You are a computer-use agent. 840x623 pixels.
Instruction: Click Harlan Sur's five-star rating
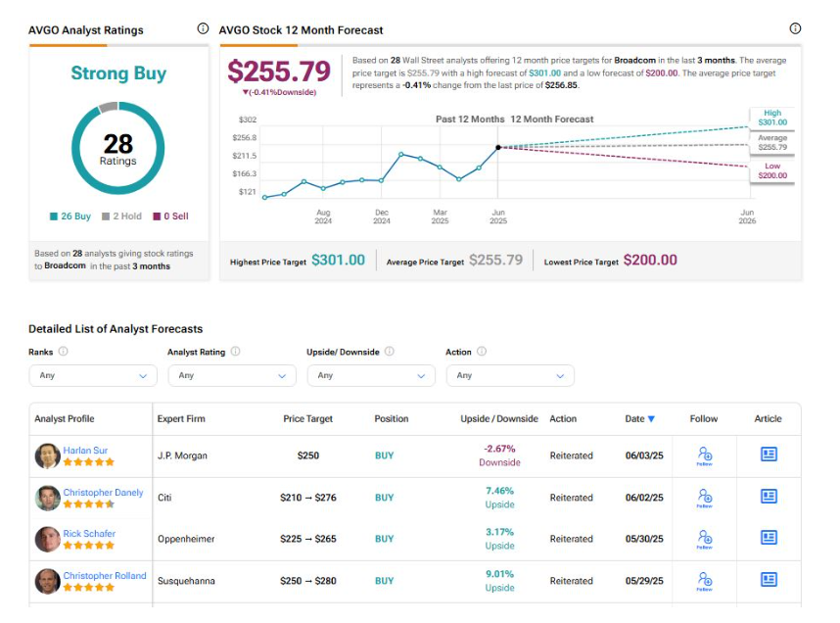[x=89, y=462]
